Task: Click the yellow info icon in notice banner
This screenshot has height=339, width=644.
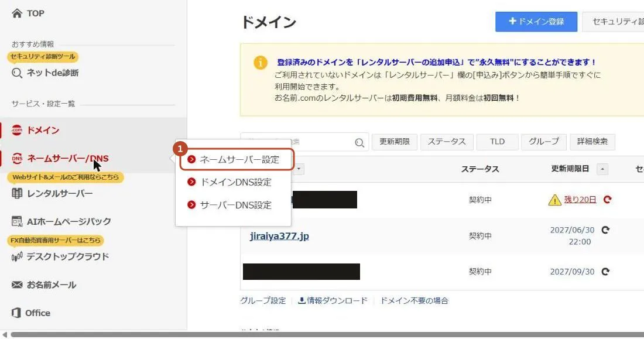Action: [x=261, y=63]
